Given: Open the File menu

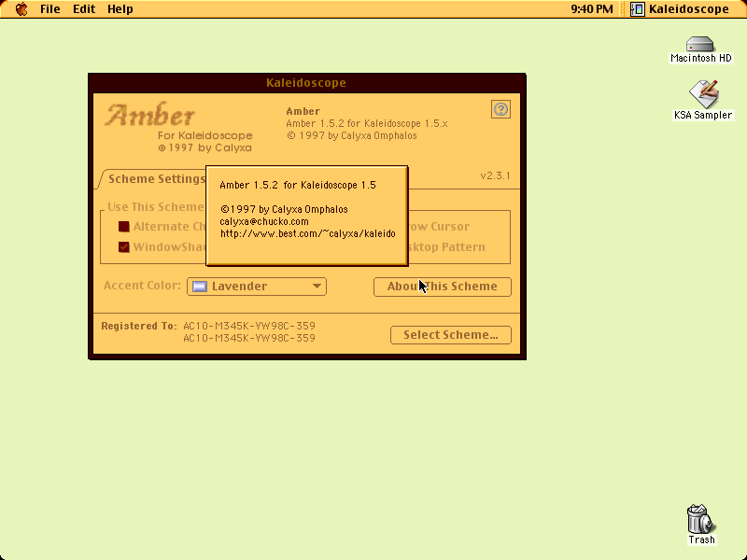Looking at the screenshot, I should click(x=50, y=9).
